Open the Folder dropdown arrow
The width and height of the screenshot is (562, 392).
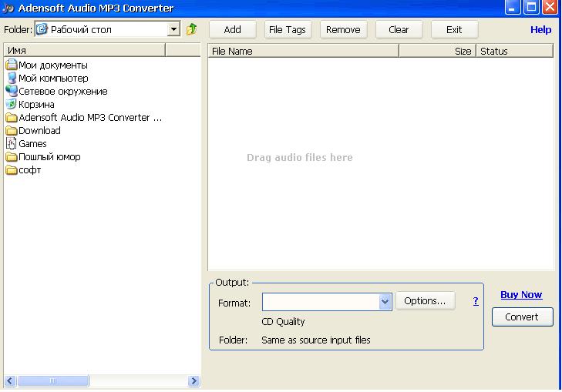pyautogui.click(x=173, y=29)
